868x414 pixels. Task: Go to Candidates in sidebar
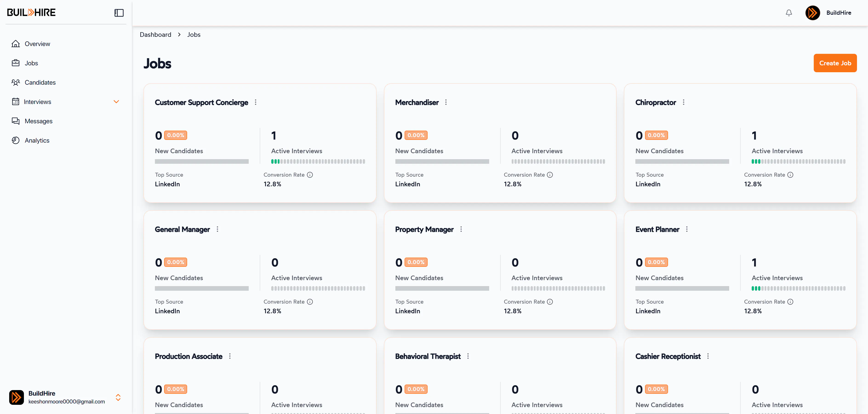40,83
